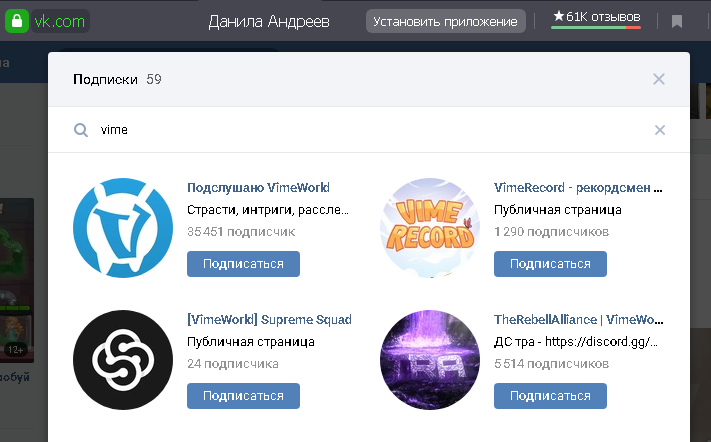Open the TheRebellAlliance purple TRA avatar
This screenshot has width=711, height=442.
coord(430,360)
